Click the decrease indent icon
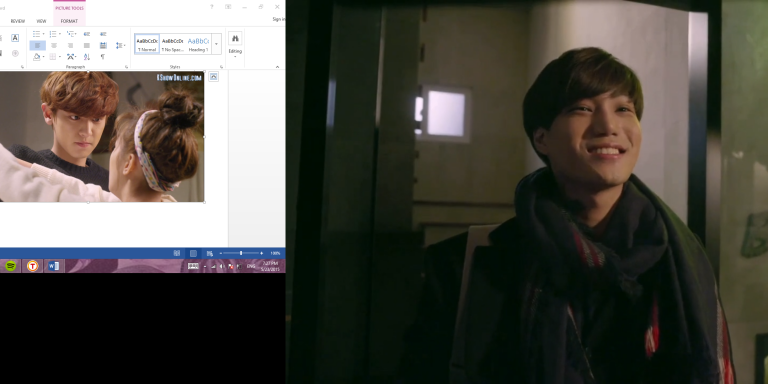Screen dimensions: 768x384 (x=87, y=34)
